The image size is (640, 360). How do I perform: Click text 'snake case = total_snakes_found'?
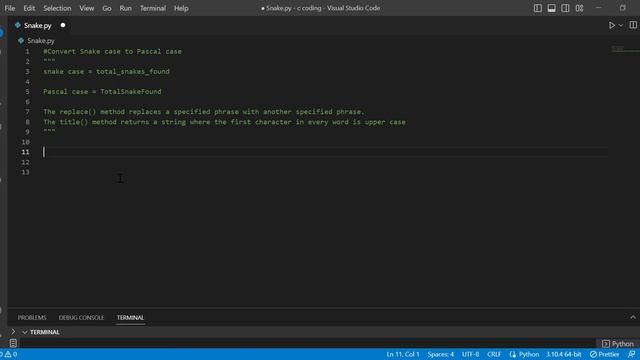point(106,71)
